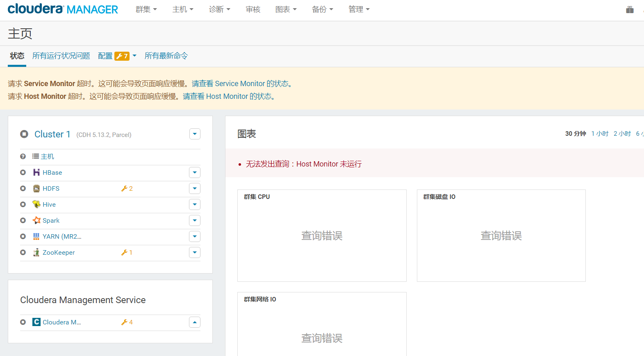The width and height of the screenshot is (644, 356).
Task: Select the 1 小时 time range
Action: click(x=600, y=134)
